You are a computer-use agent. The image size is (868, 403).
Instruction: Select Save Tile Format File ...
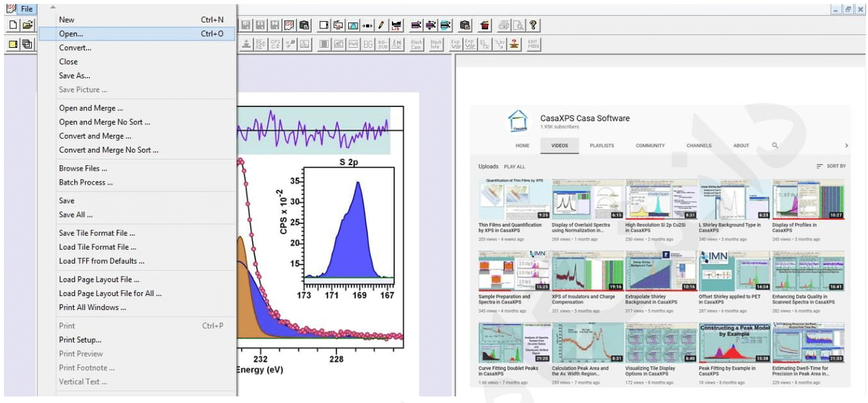[137, 233]
